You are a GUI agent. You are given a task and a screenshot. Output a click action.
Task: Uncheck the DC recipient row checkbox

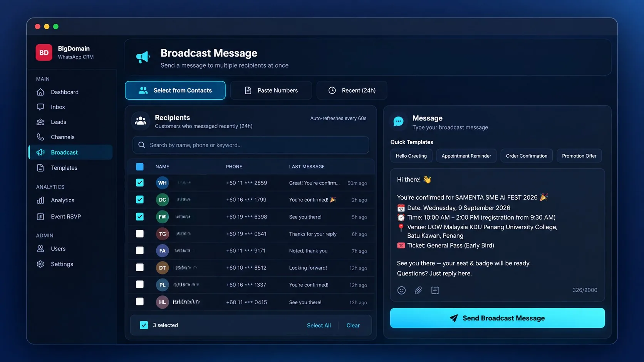point(140,200)
